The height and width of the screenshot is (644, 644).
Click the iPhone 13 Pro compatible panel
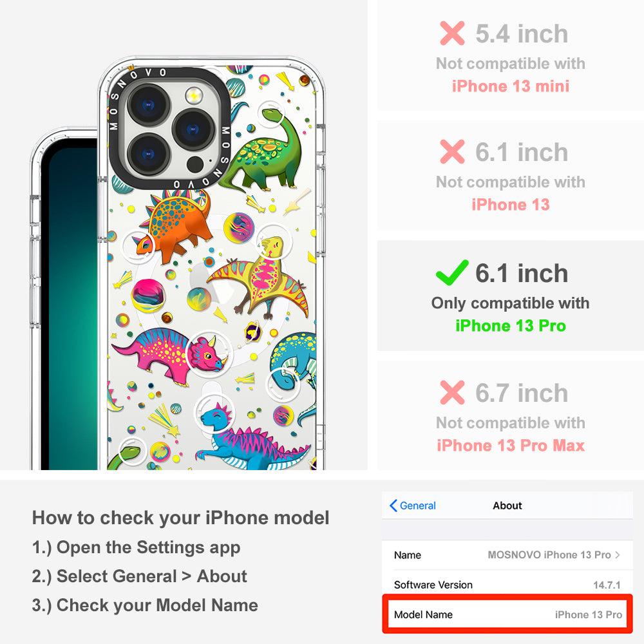[x=510, y=296]
